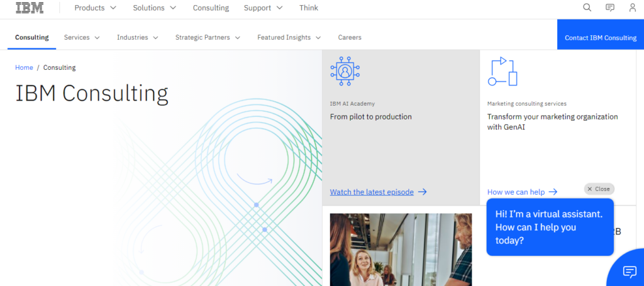Click arrow next to Watch the latest episode

pos(423,192)
